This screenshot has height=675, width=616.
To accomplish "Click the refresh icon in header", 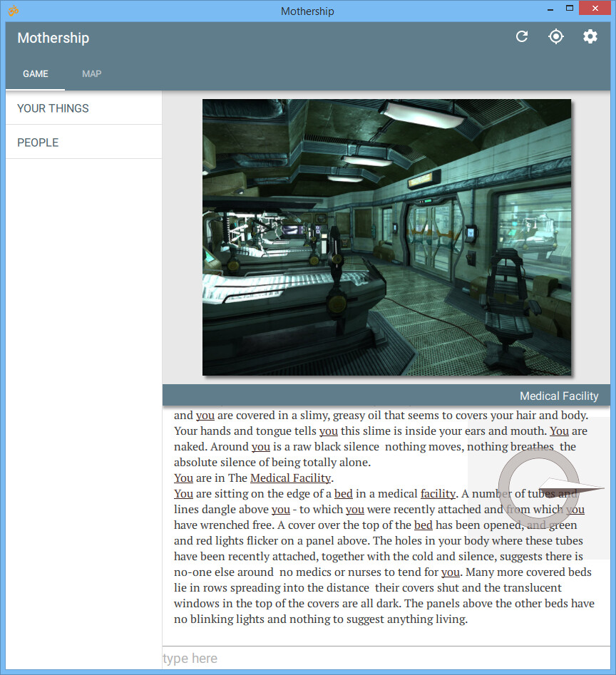I will point(522,36).
